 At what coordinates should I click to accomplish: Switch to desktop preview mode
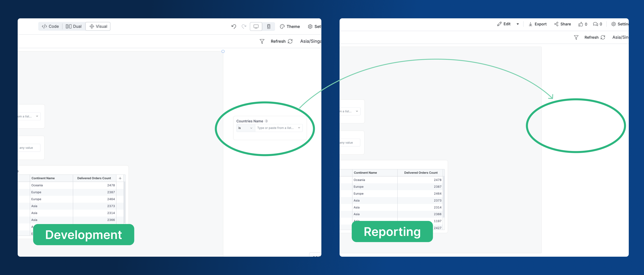pos(256,26)
